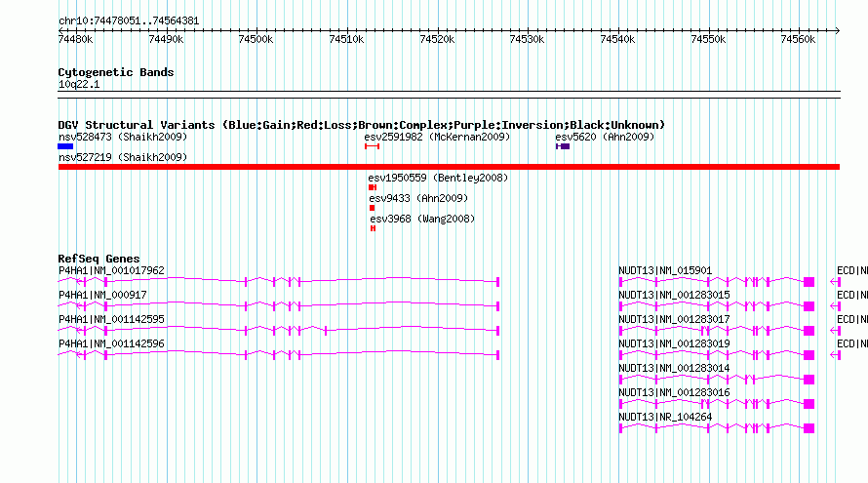
Task: Click the Cytogenetic Bands track title
Action: pyautogui.click(x=116, y=72)
